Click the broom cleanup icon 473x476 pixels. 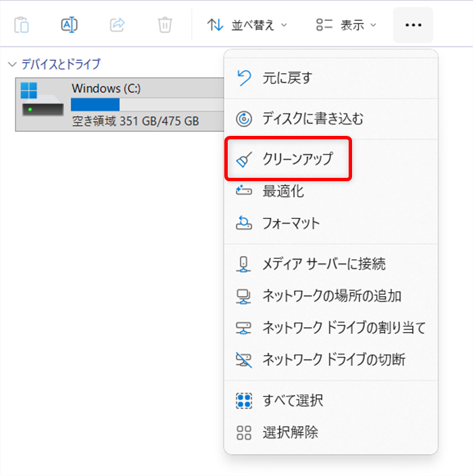pos(244,160)
